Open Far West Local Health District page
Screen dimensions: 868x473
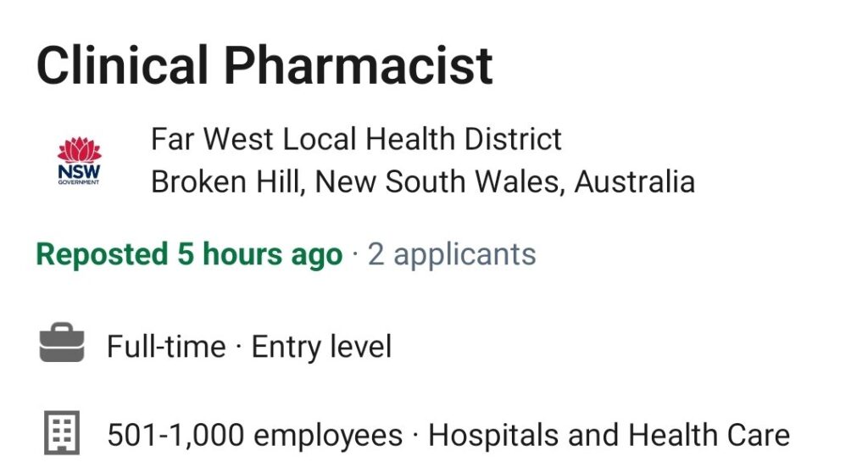356,138
